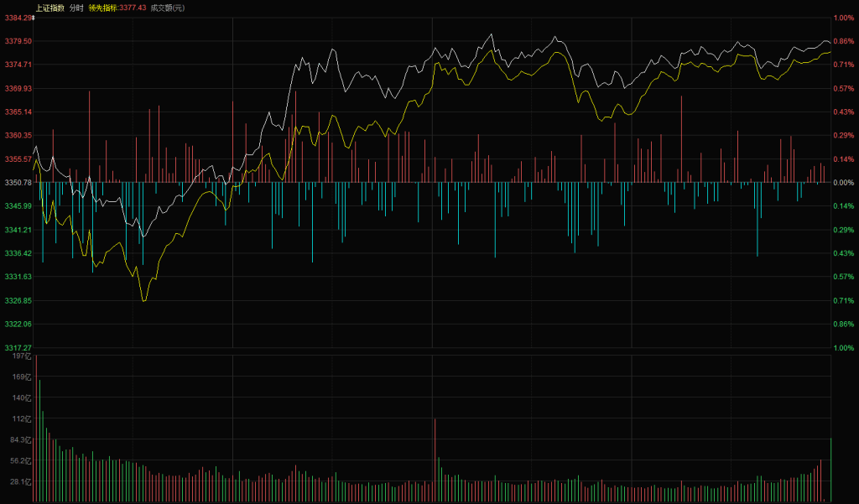Viewport: 859px width, 504px height.
Task: Click the 3365.14 price axis label
Action: pos(18,112)
